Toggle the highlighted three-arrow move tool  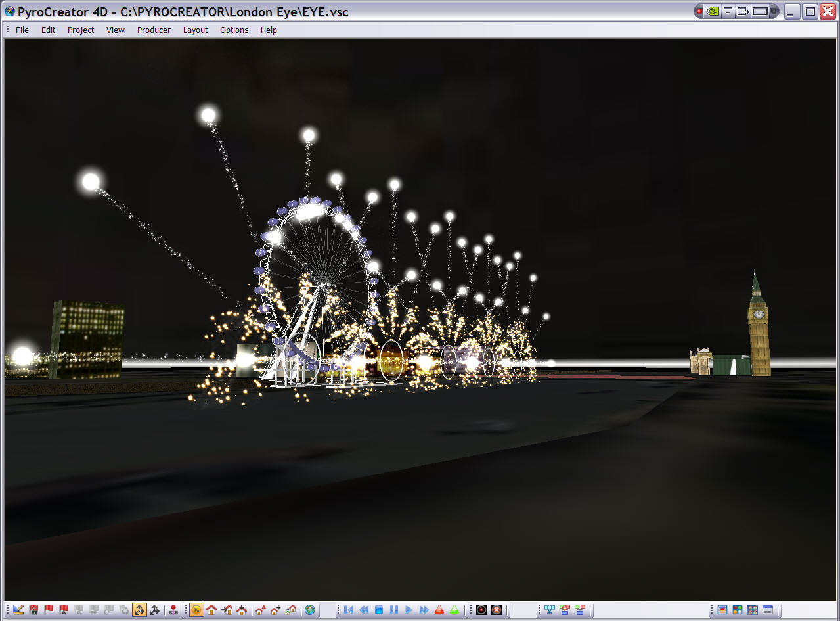tap(139, 610)
